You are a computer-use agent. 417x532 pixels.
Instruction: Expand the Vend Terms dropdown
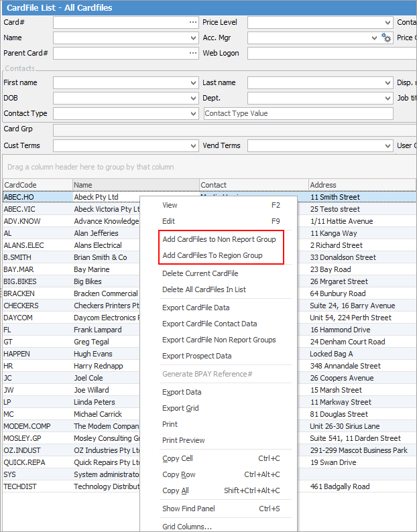coord(388,146)
